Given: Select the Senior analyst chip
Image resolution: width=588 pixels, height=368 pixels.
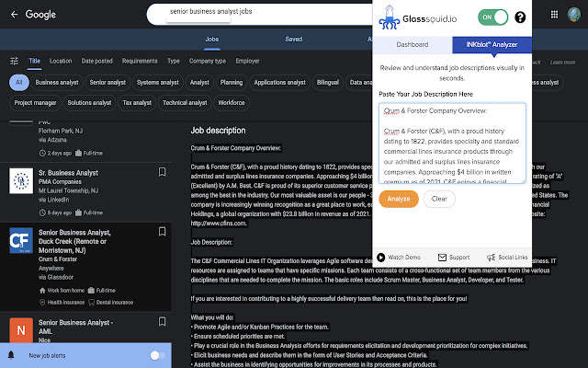Looking at the screenshot, I should [x=107, y=83].
